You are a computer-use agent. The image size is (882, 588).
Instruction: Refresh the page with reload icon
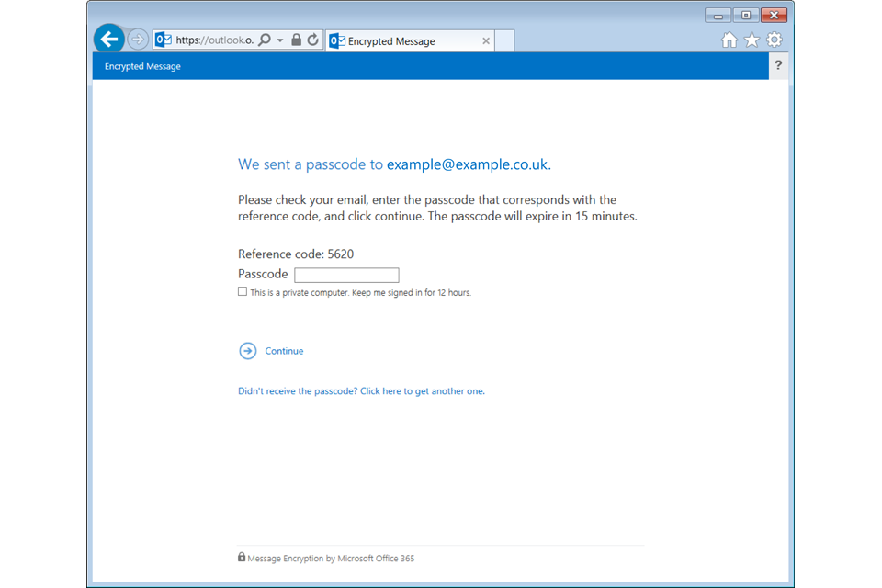[313, 40]
